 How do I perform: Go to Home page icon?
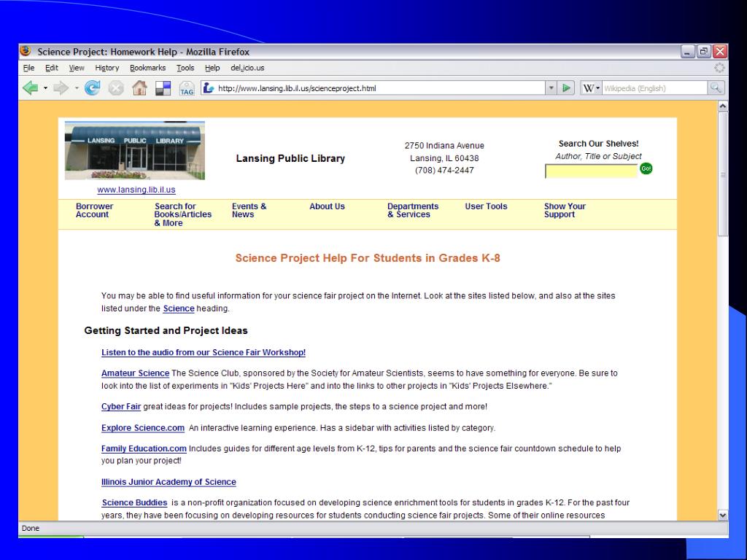click(x=139, y=88)
